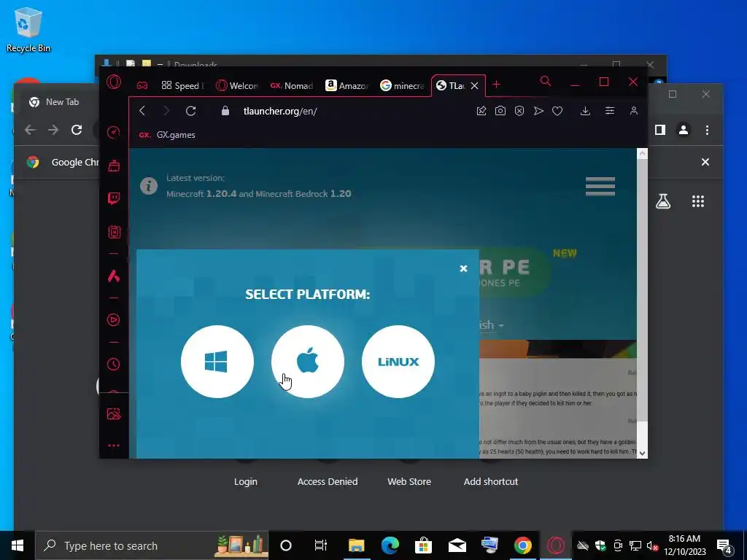Open Opera ad blocker shield icon
This screenshot has width=747, height=560.
click(x=519, y=111)
